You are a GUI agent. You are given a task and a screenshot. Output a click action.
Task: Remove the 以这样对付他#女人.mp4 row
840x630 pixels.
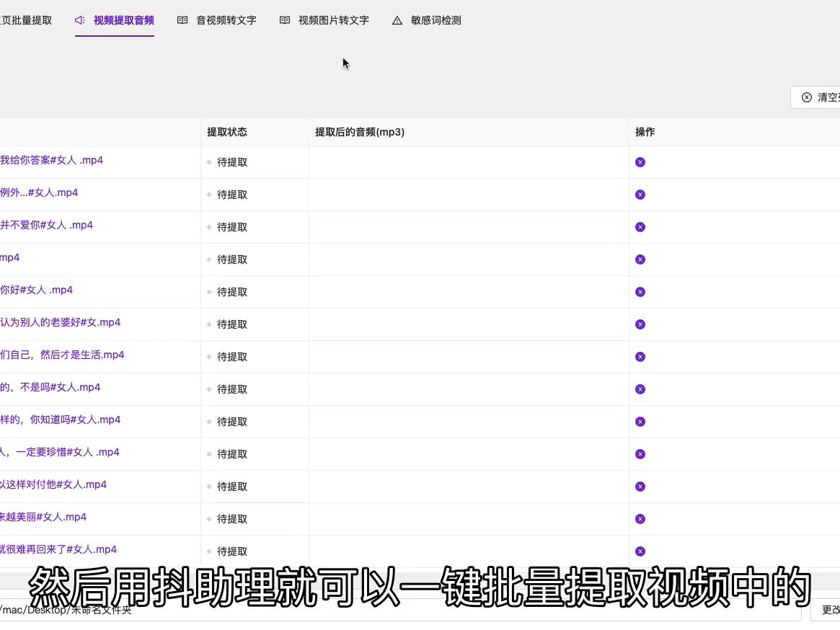[x=640, y=487]
